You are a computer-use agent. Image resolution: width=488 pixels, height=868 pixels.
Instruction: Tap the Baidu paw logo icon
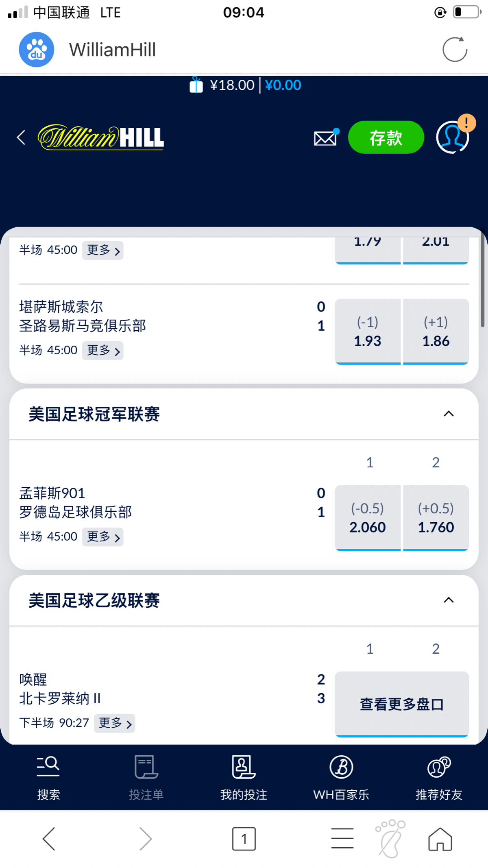coord(37,50)
